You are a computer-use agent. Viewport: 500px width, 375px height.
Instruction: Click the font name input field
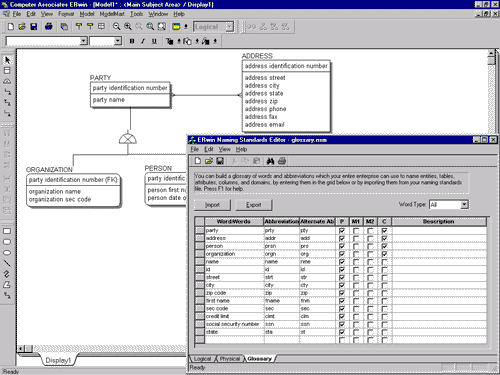pyautogui.click(x=43, y=41)
